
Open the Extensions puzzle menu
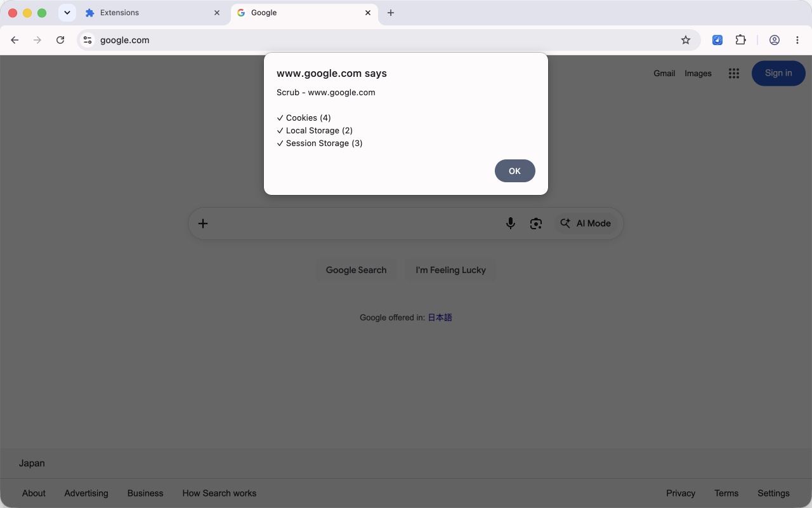(740, 40)
